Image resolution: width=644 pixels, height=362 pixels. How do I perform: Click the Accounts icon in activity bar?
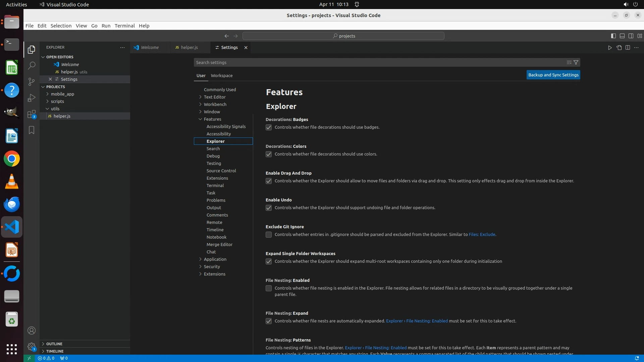(x=32, y=330)
